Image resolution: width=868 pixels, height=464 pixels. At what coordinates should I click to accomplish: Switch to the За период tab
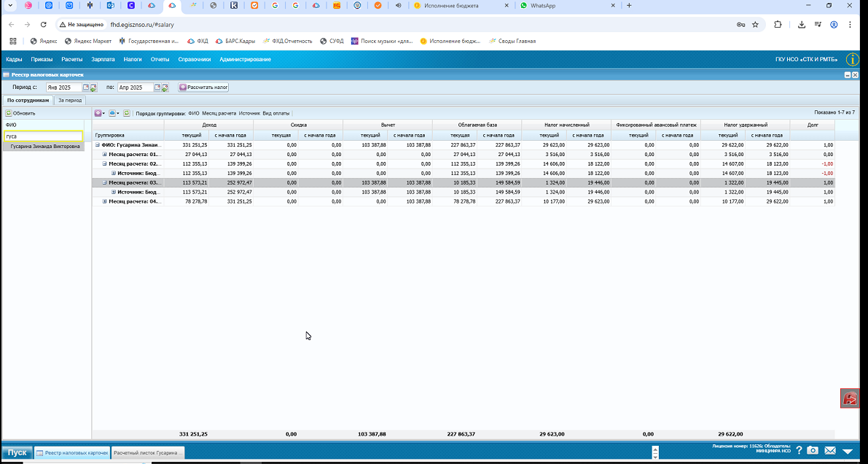[70, 101]
